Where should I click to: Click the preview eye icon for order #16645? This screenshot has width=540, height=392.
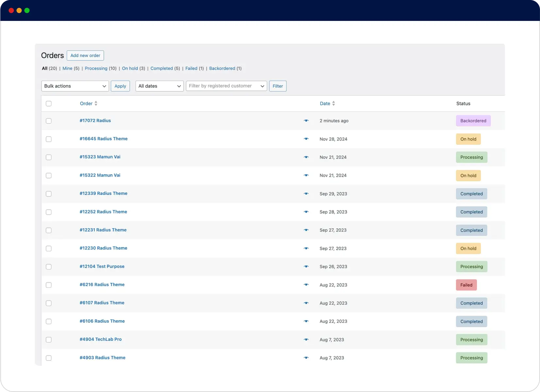point(306,139)
